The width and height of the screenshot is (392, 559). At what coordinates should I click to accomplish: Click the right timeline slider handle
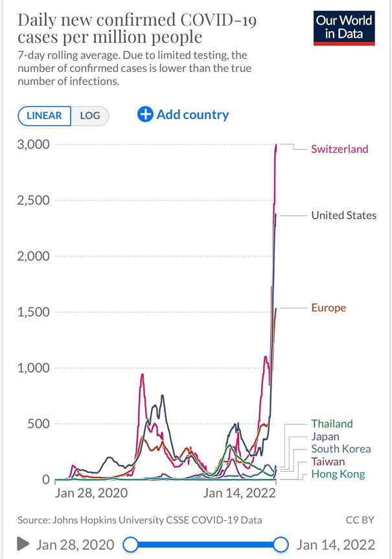click(x=281, y=544)
